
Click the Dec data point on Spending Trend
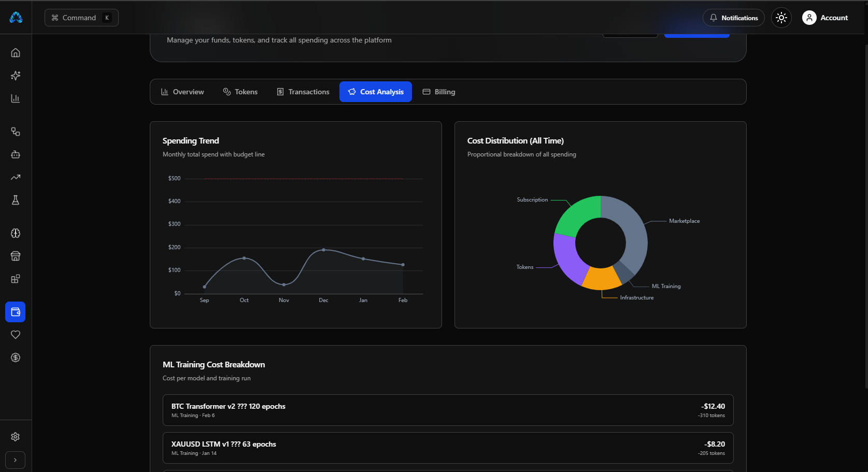point(324,250)
